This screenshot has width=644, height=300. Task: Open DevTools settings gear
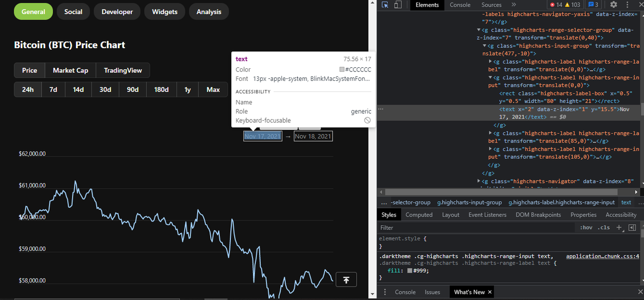pyautogui.click(x=614, y=5)
